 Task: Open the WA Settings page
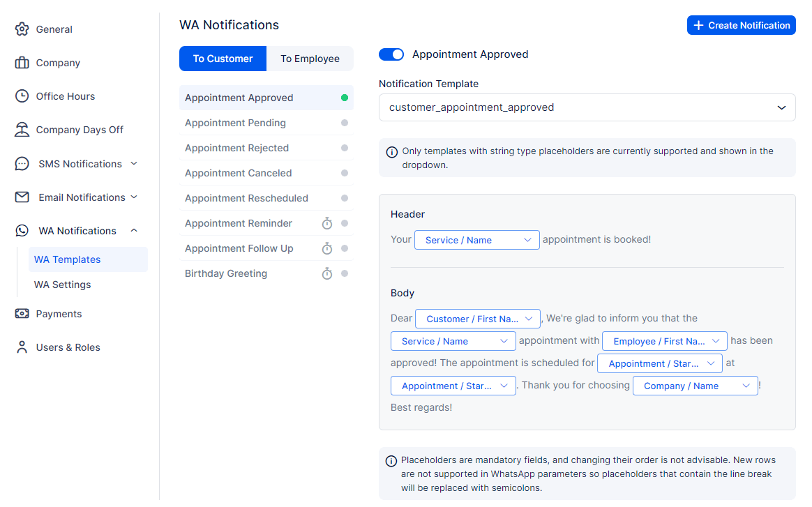point(63,285)
